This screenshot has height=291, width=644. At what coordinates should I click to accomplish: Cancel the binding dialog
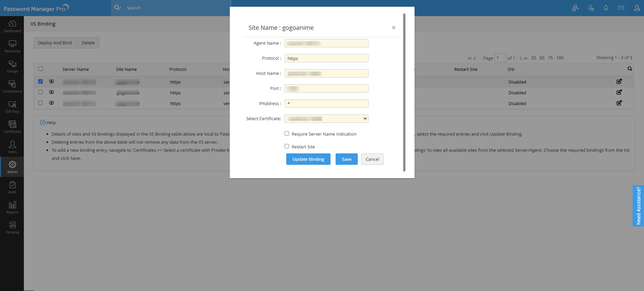pos(372,159)
